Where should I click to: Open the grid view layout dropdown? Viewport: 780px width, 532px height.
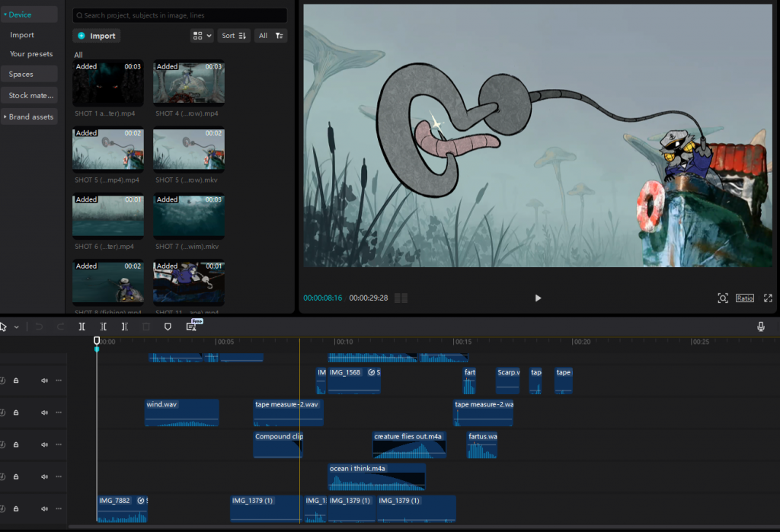point(202,36)
